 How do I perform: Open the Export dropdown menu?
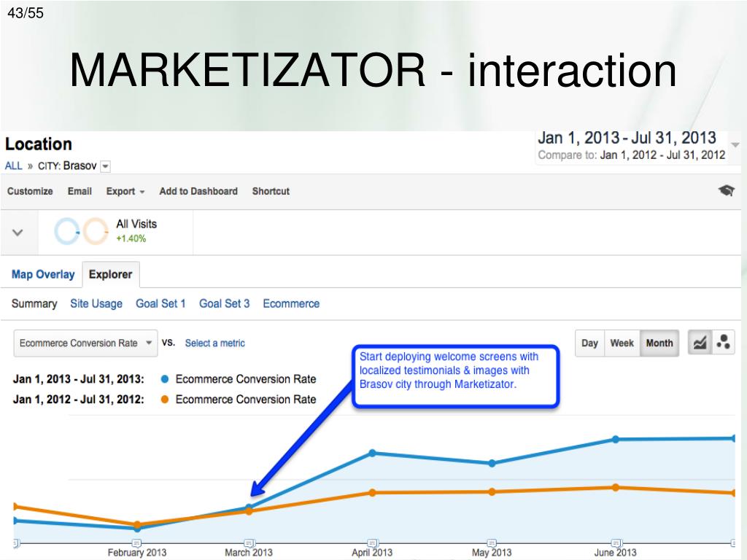point(125,191)
